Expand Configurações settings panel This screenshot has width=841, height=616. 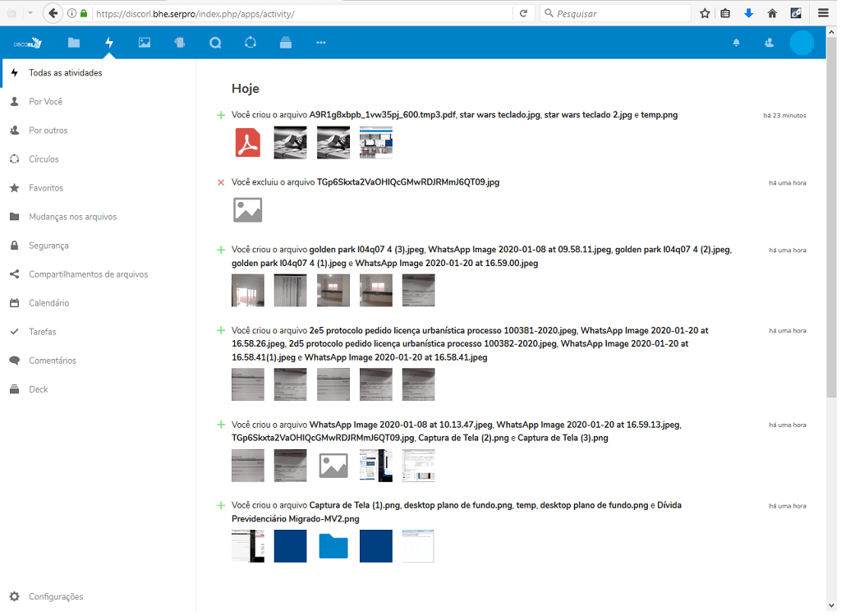[x=56, y=596]
